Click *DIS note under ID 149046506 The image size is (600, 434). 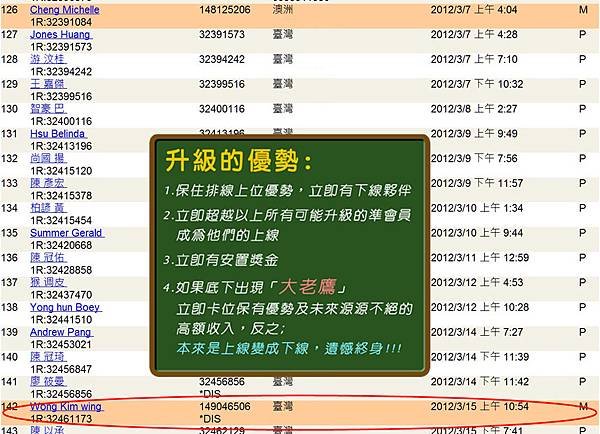point(210,419)
